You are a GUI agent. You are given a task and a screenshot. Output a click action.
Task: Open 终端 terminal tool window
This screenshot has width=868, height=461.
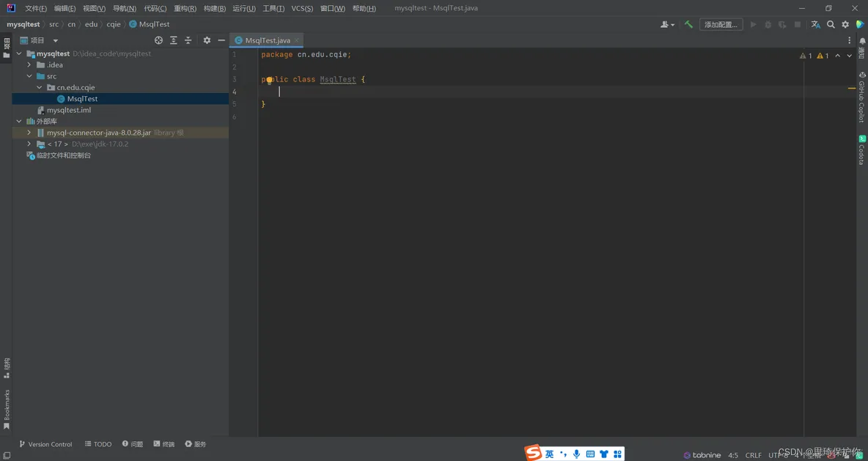click(164, 444)
